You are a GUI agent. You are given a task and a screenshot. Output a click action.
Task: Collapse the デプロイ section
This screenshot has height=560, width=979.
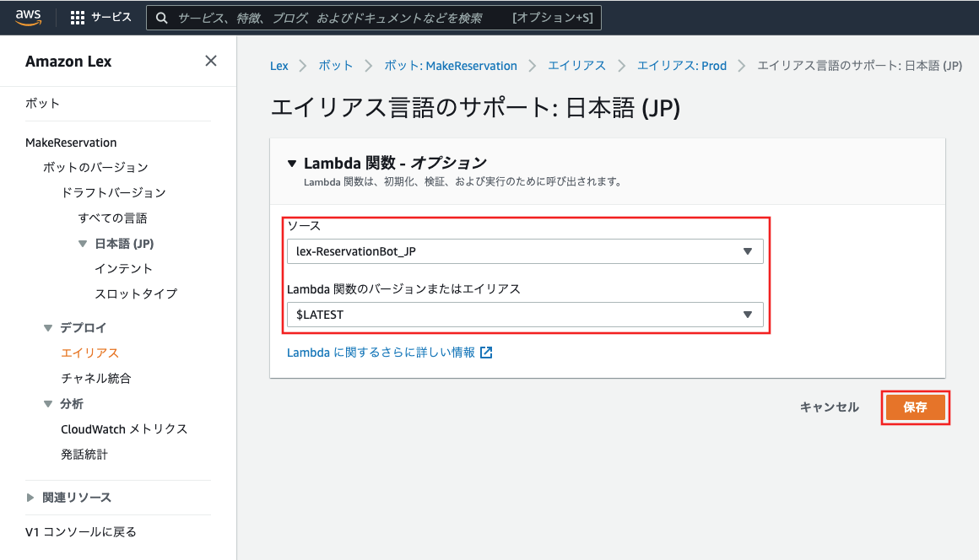pyautogui.click(x=48, y=328)
